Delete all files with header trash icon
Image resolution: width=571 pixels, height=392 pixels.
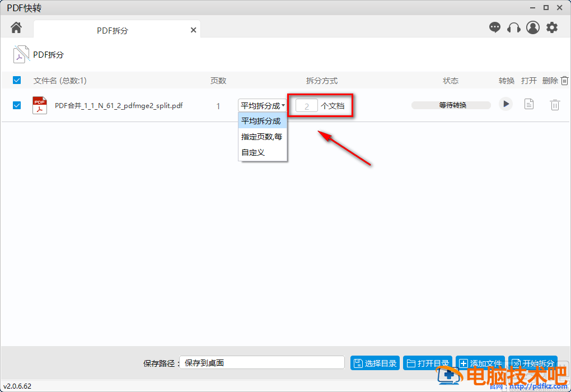(564, 81)
